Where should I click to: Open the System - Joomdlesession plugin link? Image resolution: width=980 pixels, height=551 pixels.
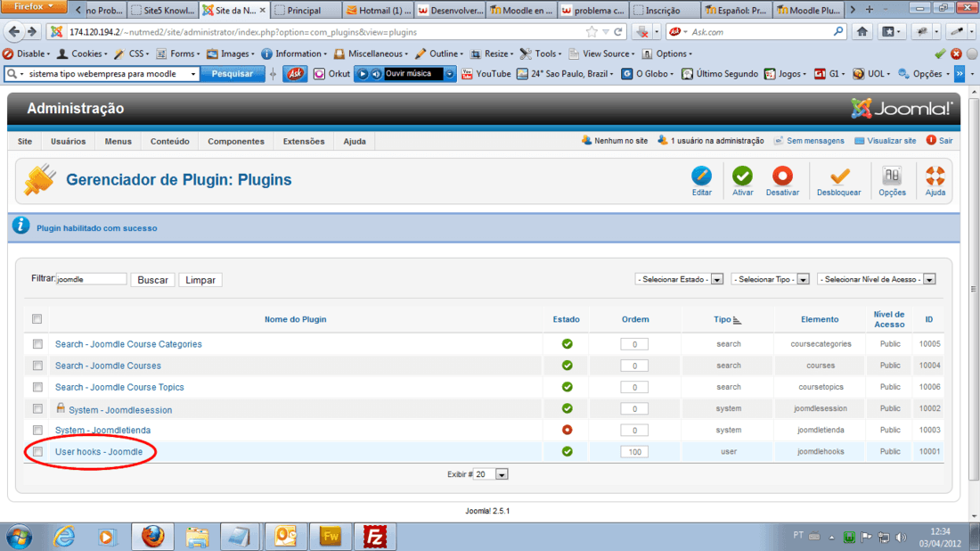(120, 410)
